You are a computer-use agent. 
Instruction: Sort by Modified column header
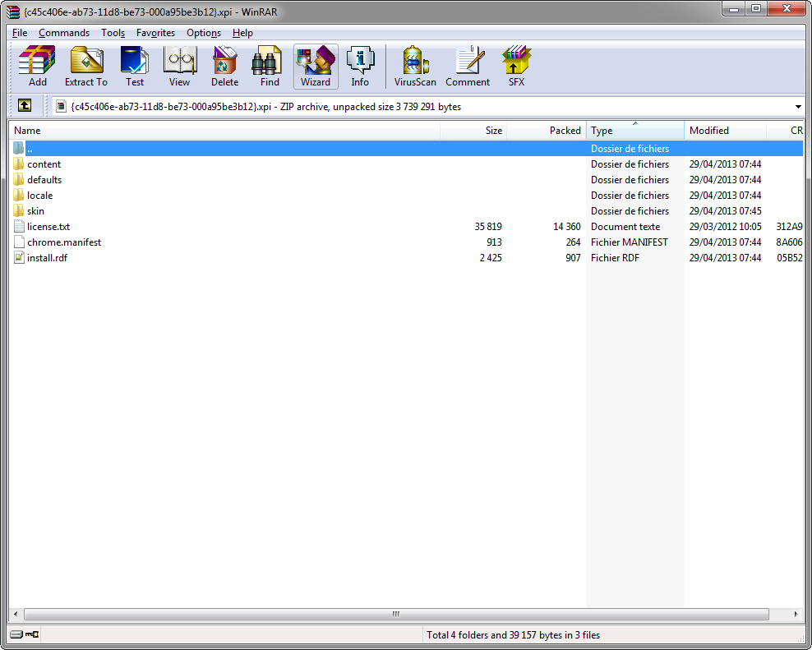(725, 131)
